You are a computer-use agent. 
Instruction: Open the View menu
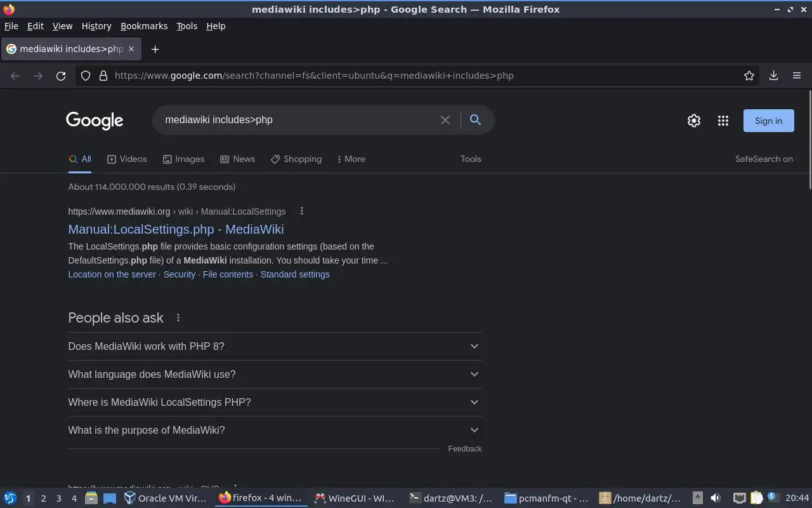coord(62,26)
